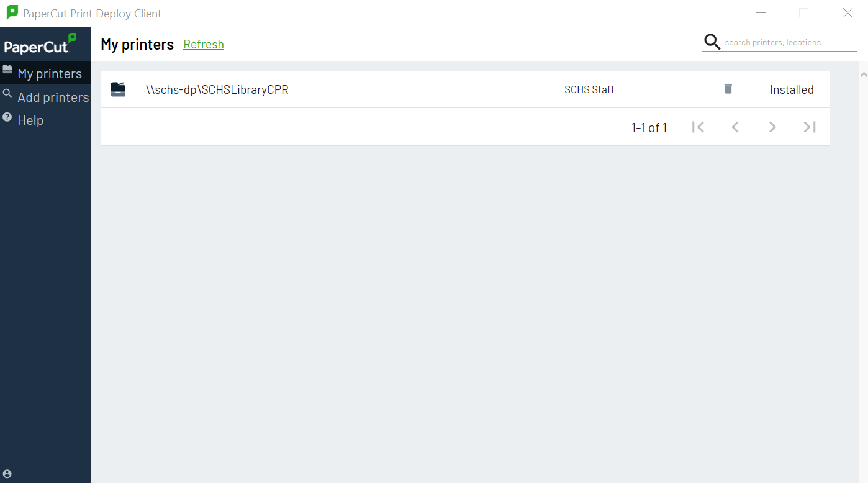Click the scrollbar up arrow
Screen dimensions: 868x483
tap(863, 75)
